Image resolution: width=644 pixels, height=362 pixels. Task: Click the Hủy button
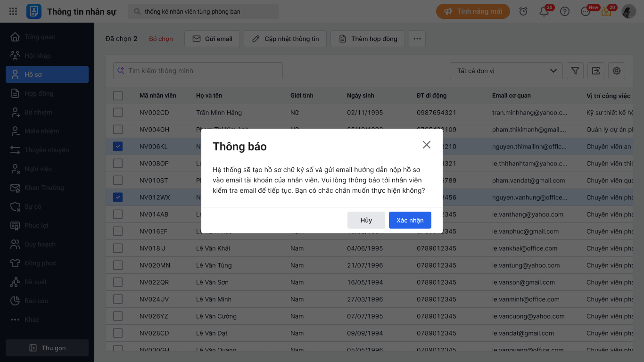(x=366, y=220)
